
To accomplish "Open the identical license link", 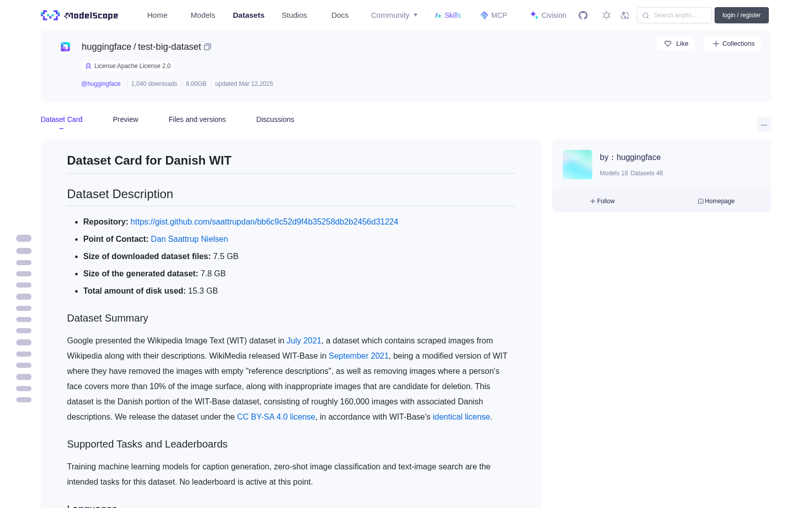I will point(461,417).
